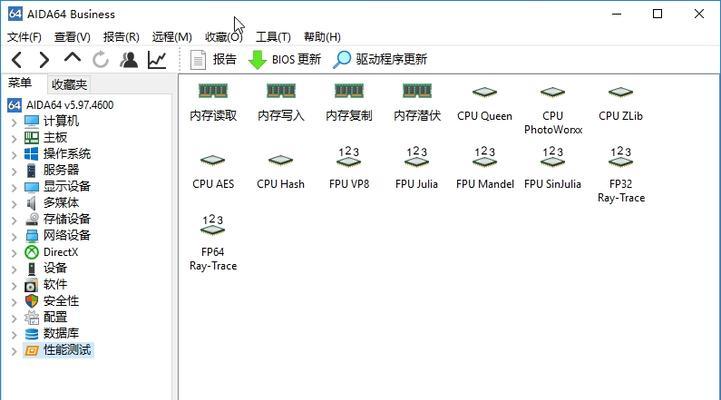Open the 报告(R) menu

tap(121, 37)
